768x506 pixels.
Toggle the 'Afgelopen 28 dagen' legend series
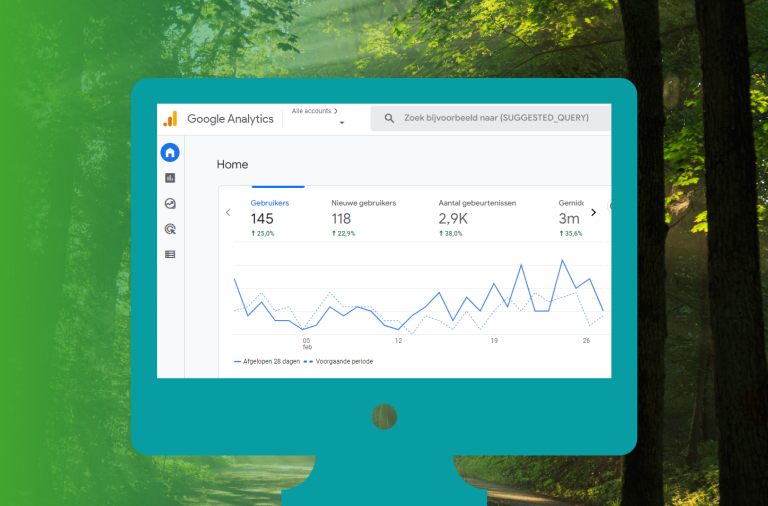coord(267,361)
